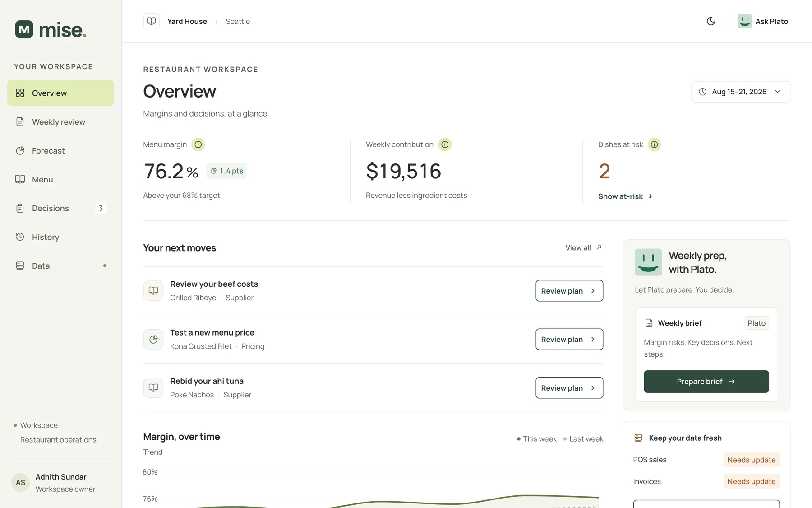Open Adhith Sundar profile avatar
Viewport: 812px width, 508px height.
(x=20, y=483)
